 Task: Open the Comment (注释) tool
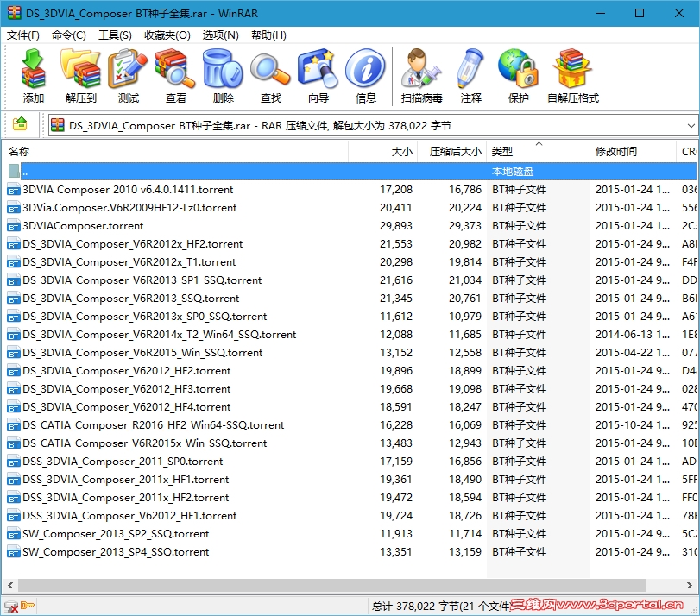coord(471,76)
